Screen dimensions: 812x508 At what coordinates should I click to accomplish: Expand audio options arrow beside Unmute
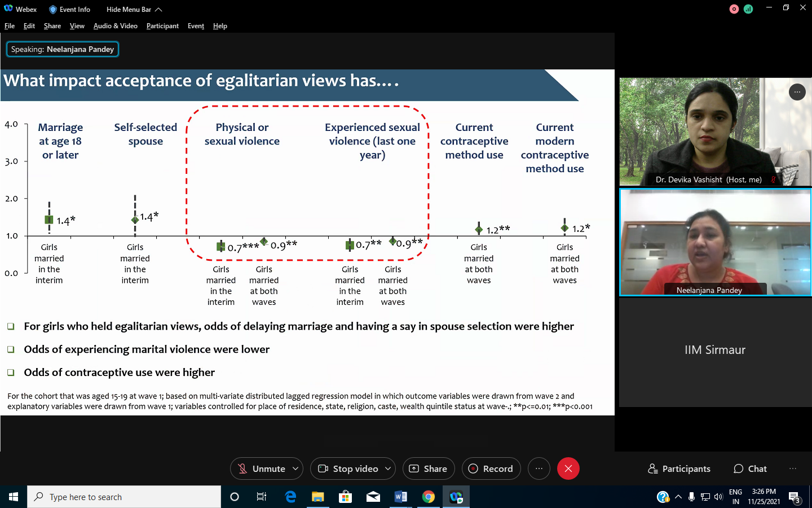coord(295,468)
